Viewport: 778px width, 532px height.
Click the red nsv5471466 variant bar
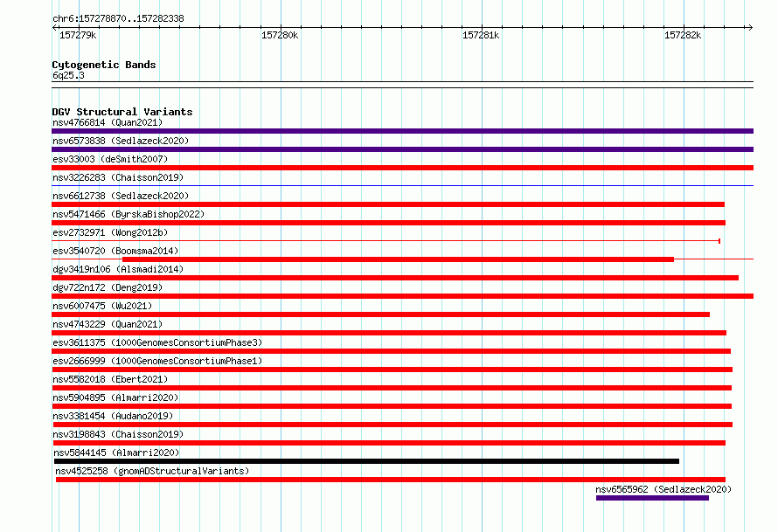[x=388, y=223]
